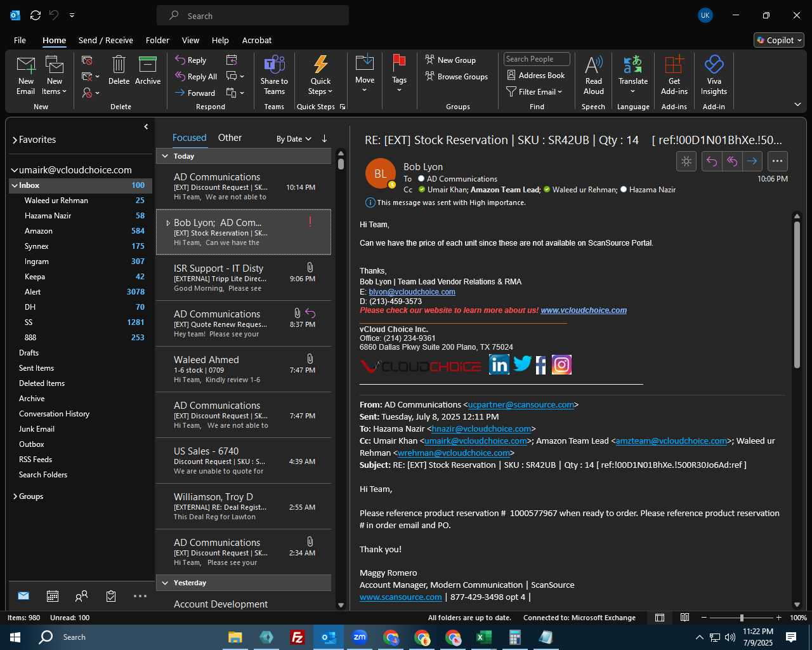Switch to Normal view in status bar

point(660,618)
